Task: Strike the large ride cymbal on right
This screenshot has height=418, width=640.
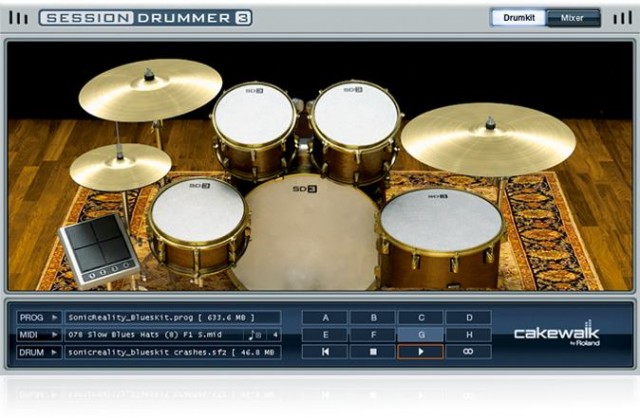Action: pyautogui.click(x=488, y=138)
